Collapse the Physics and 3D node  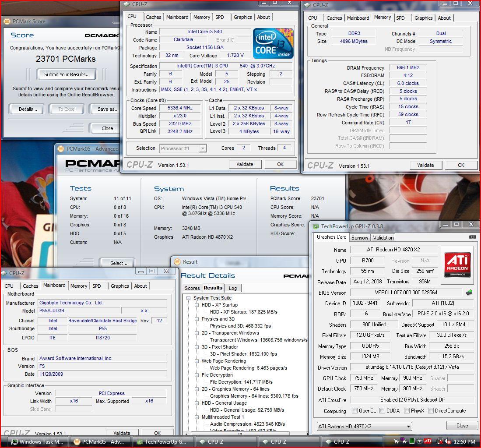click(197, 319)
